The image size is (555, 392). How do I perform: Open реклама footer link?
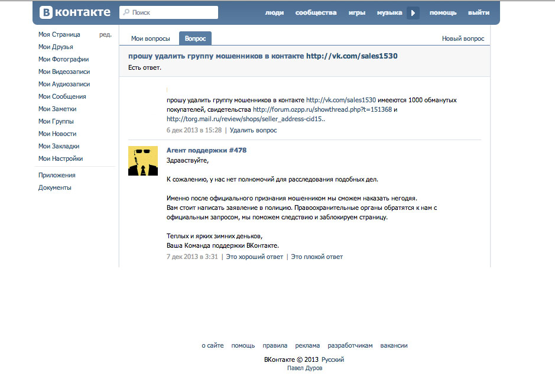pyautogui.click(x=307, y=345)
